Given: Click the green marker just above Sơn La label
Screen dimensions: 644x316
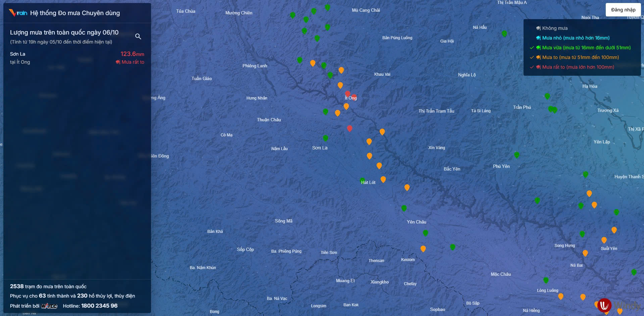Looking at the screenshot, I should [x=325, y=138].
